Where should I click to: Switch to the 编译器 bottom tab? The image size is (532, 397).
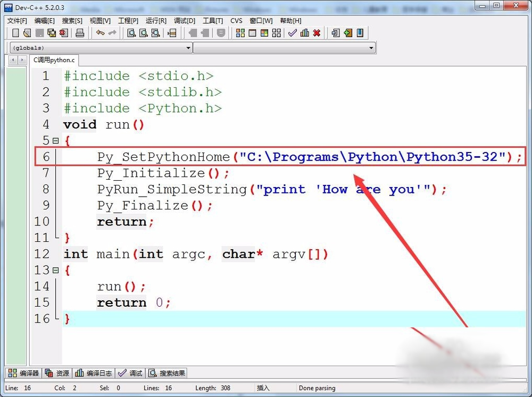click(23, 373)
